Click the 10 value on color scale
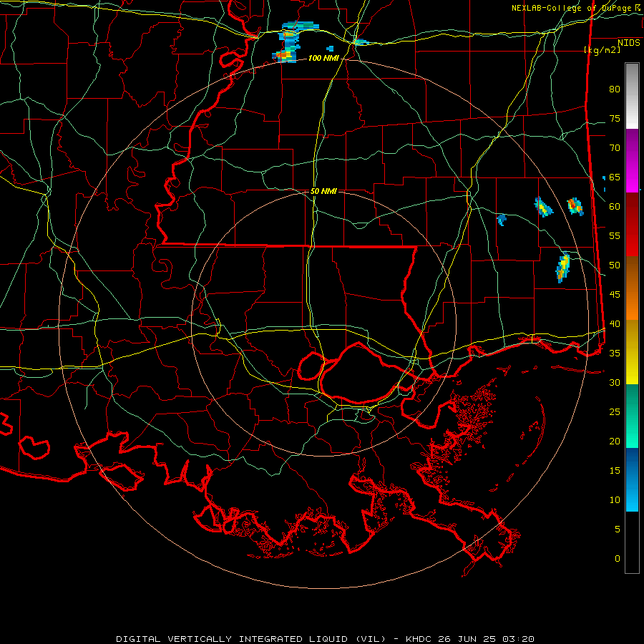Viewport: 644px width, 644px height. (615, 500)
